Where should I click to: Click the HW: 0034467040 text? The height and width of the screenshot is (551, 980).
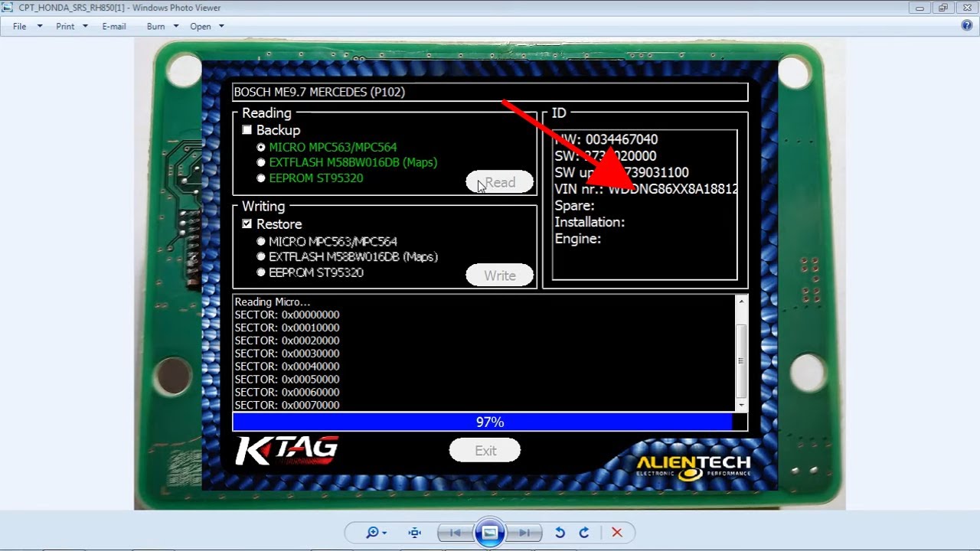606,139
